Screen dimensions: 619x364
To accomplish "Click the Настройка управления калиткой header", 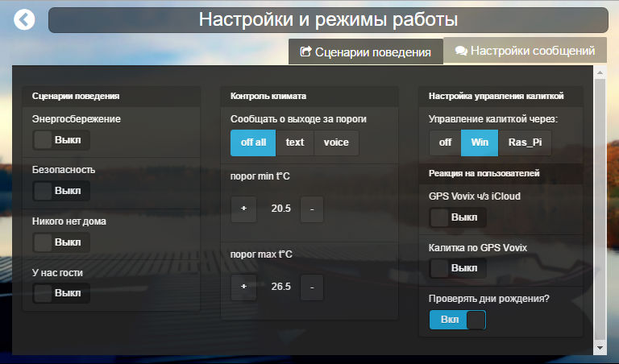I will 496,96.
